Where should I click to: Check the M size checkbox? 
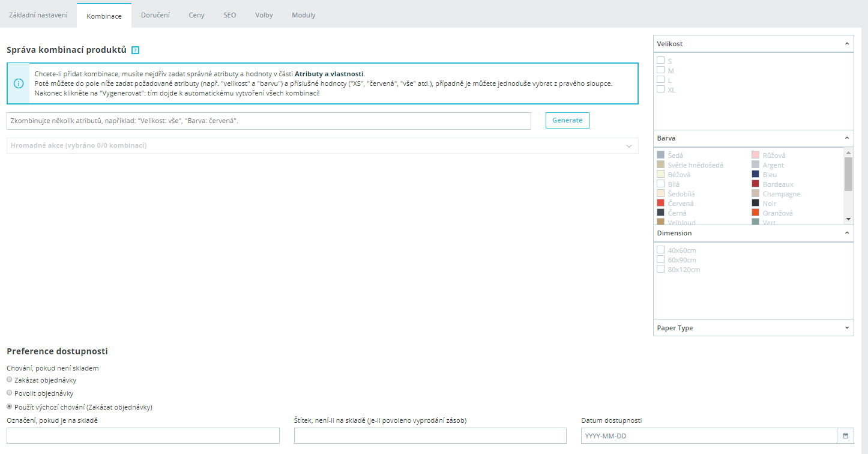pos(660,70)
